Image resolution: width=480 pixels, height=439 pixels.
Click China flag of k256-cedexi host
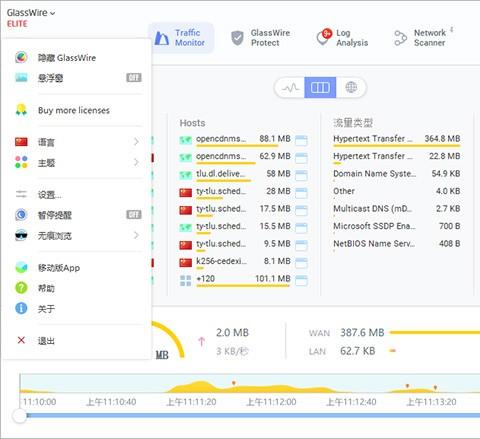[x=186, y=263]
